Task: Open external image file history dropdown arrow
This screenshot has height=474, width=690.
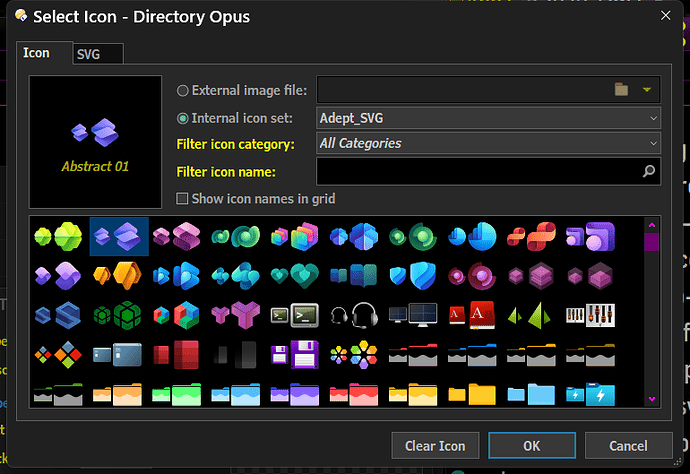Action: [646, 90]
